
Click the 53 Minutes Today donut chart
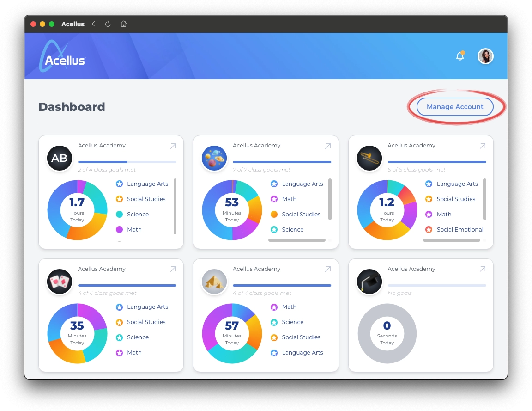[x=232, y=210]
